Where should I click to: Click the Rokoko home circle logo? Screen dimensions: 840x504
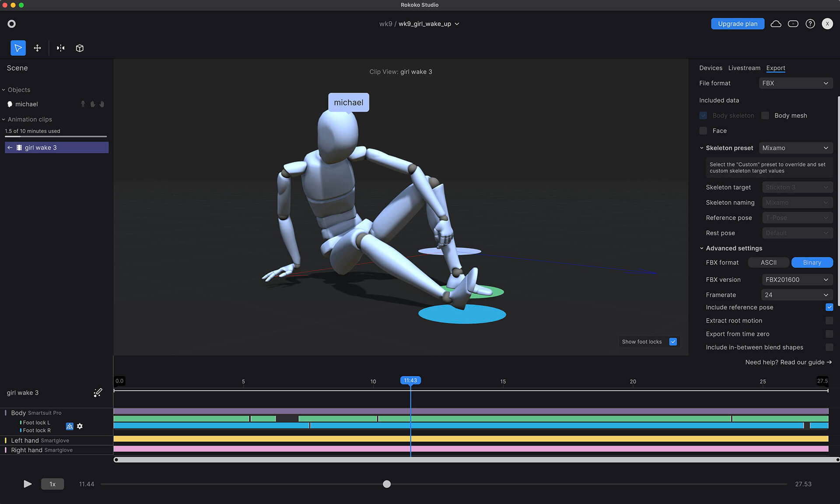pyautogui.click(x=12, y=24)
